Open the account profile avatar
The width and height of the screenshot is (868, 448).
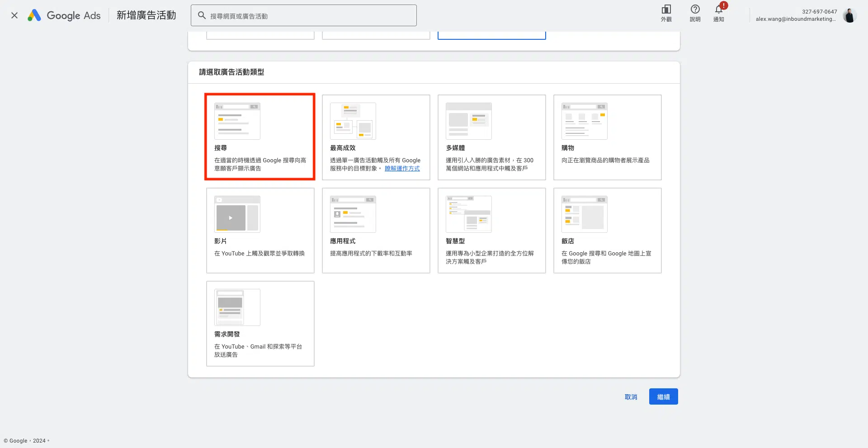(849, 15)
